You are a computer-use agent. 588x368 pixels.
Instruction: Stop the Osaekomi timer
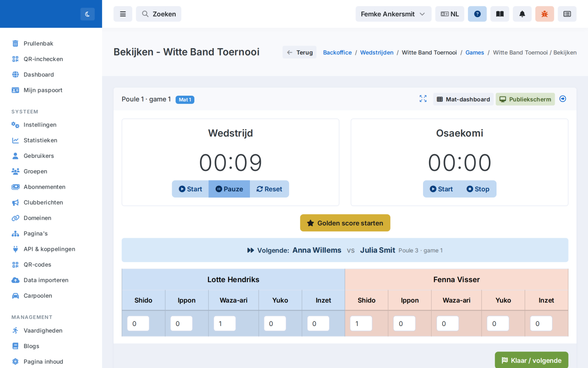[x=478, y=189]
